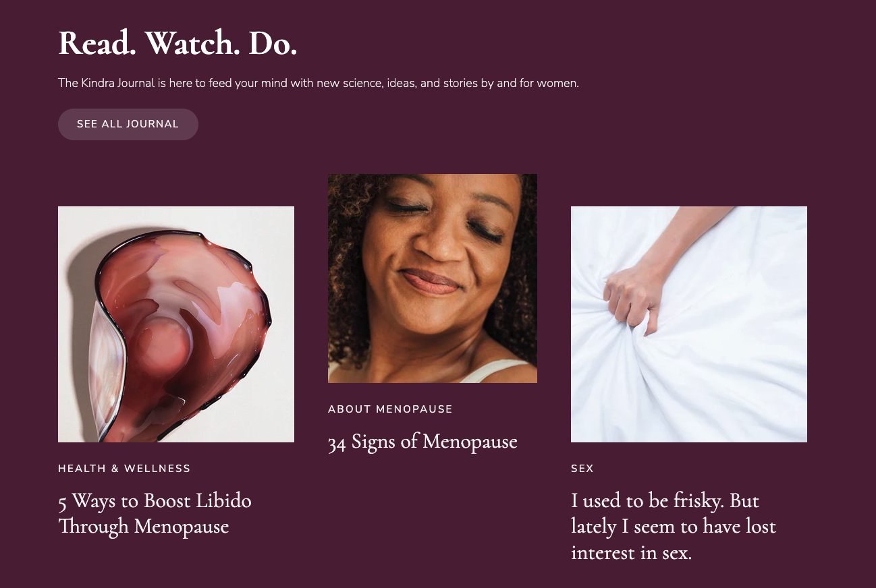Open the red glass bowl article thumbnail

(176, 324)
